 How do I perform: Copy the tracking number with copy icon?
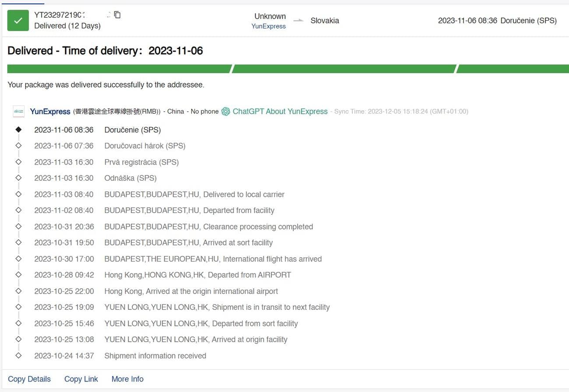click(x=117, y=15)
